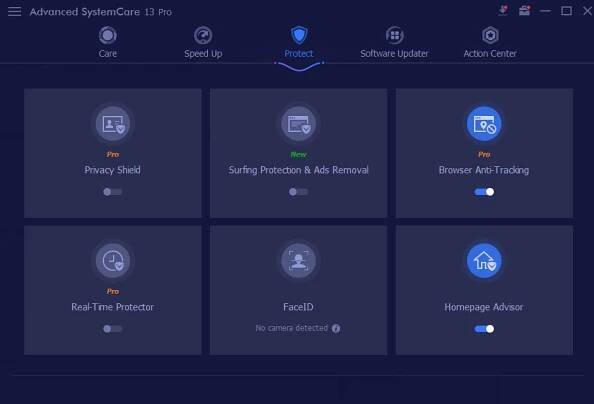Open the Privacy Shield icon

(113, 124)
